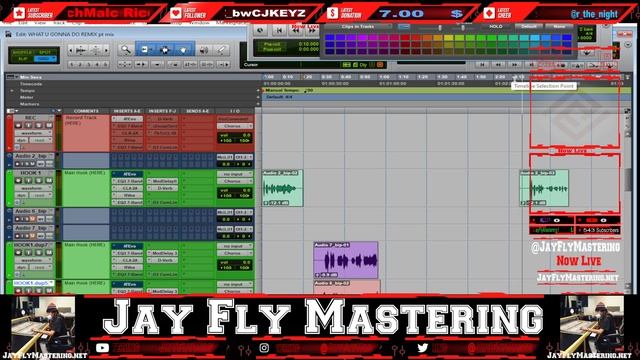Viewport: 640px width, 360px height.
Task: Enable Spot edit mode
Action: point(46,52)
